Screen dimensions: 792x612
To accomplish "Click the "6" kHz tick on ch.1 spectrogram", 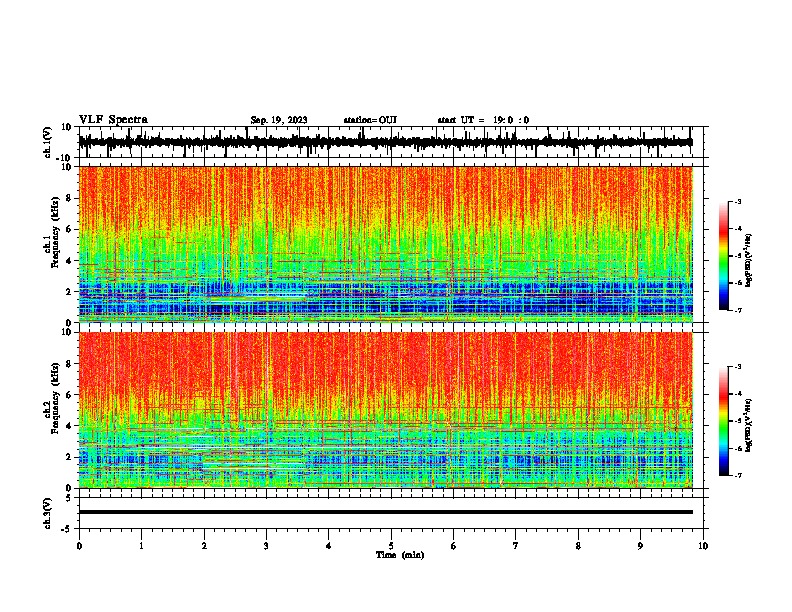I will pyautogui.click(x=70, y=230).
